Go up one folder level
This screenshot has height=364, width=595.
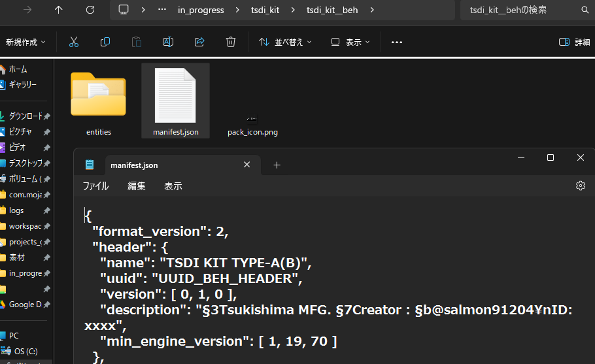59,10
